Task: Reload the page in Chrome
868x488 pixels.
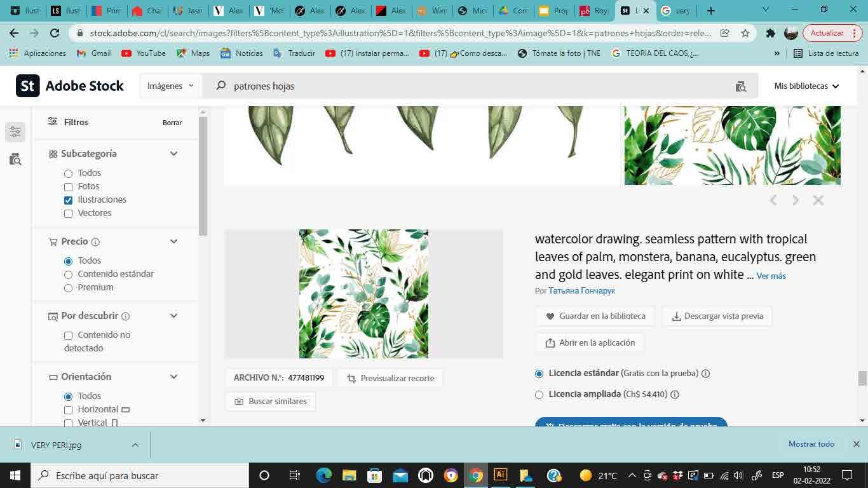Action: point(55,33)
